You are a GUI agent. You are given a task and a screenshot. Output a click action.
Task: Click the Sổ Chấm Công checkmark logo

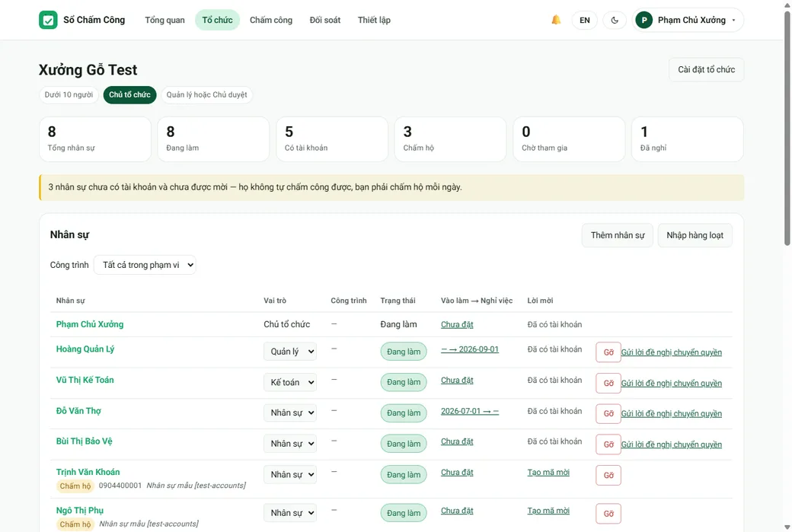(48, 21)
